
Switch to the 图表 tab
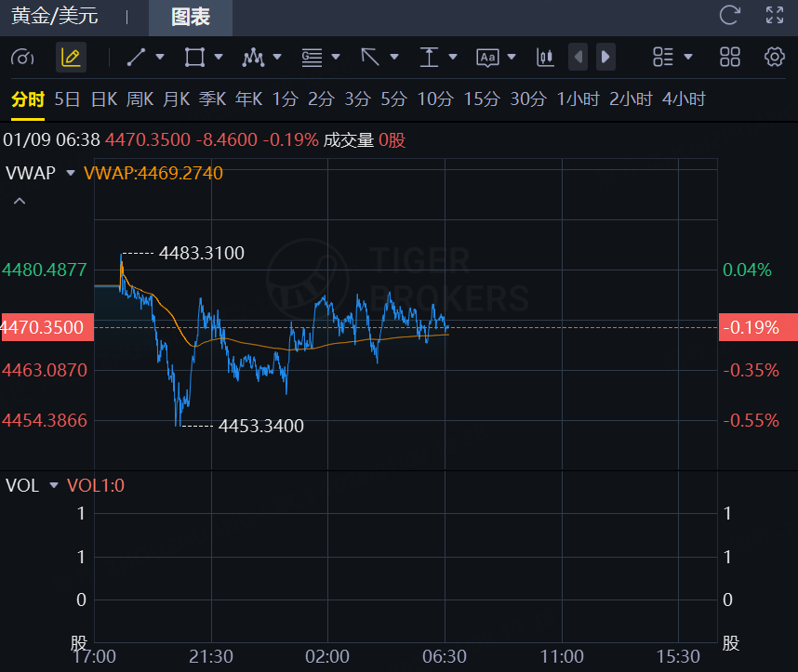191,17
